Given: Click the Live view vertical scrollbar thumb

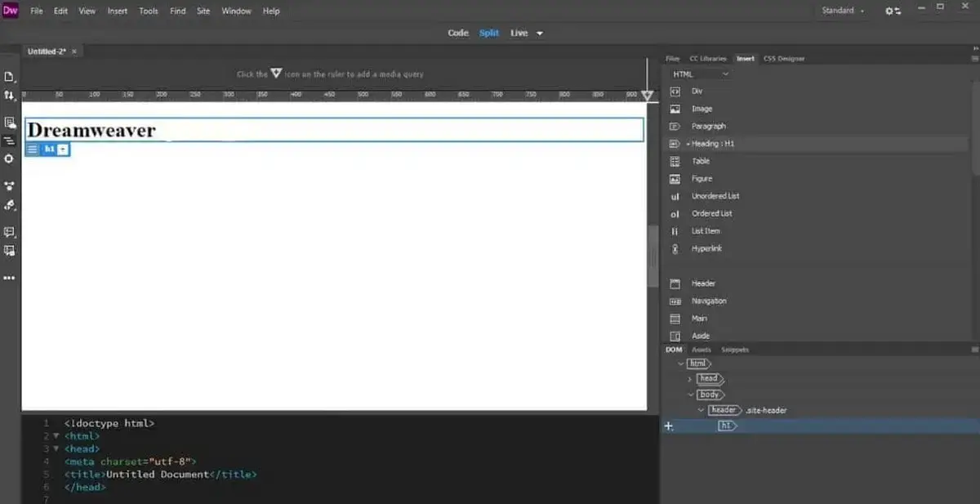Looking at the screenshot, I should (653, 256).
